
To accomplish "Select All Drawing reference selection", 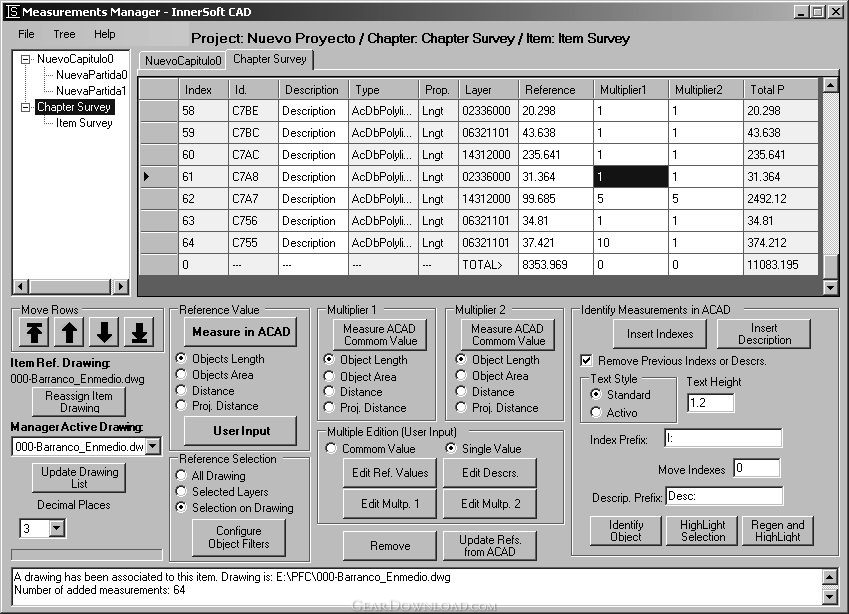I will 181,475.
